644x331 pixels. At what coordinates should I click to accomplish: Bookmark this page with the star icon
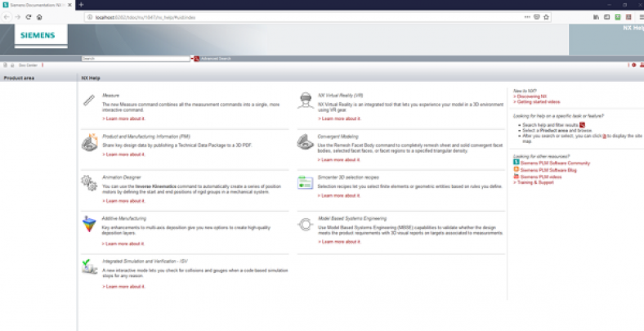(546, 17)
